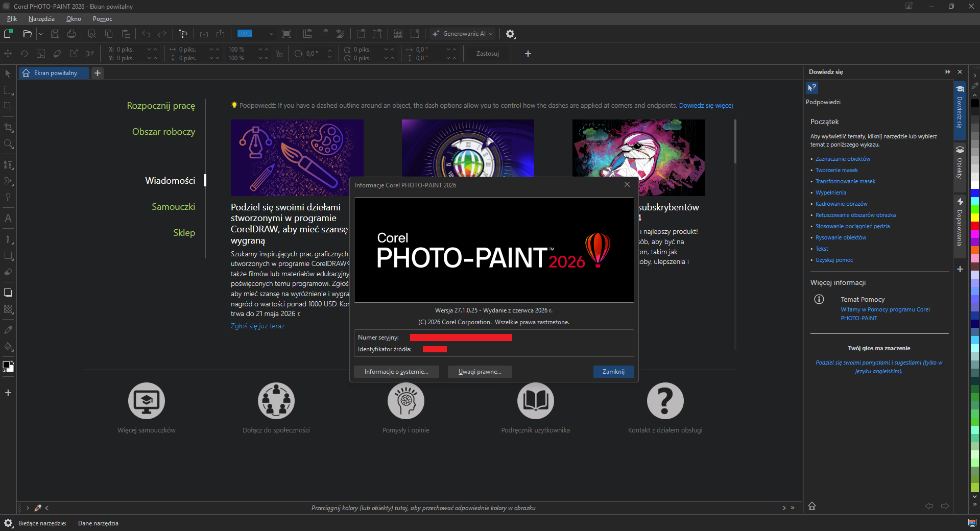Click the X position input field

(130, 50)
